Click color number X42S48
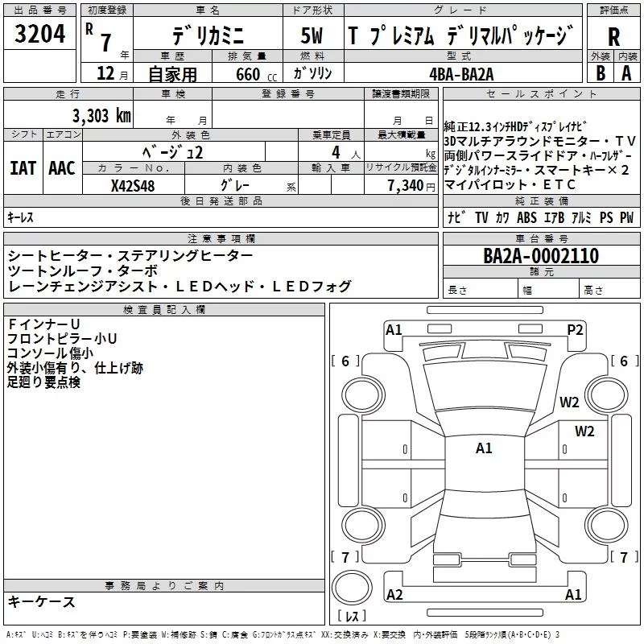The height and width of the screenshot is (644, 644). coord(133,186)
